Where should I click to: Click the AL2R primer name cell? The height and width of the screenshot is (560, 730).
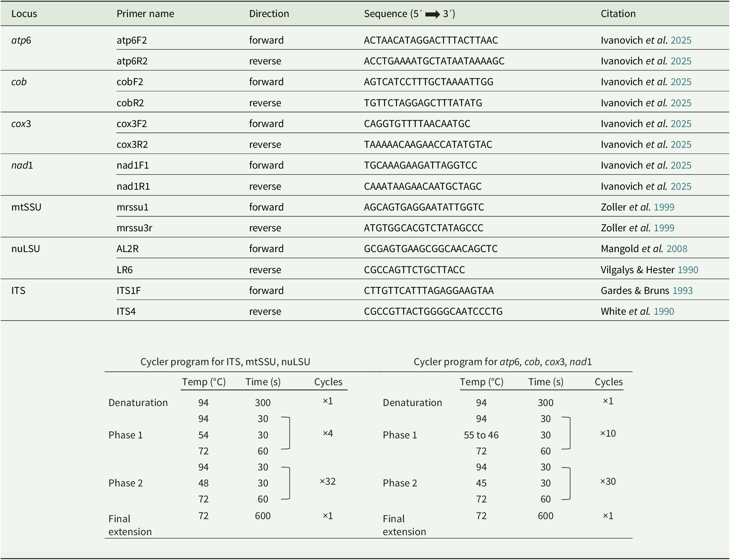coord(127,249)
